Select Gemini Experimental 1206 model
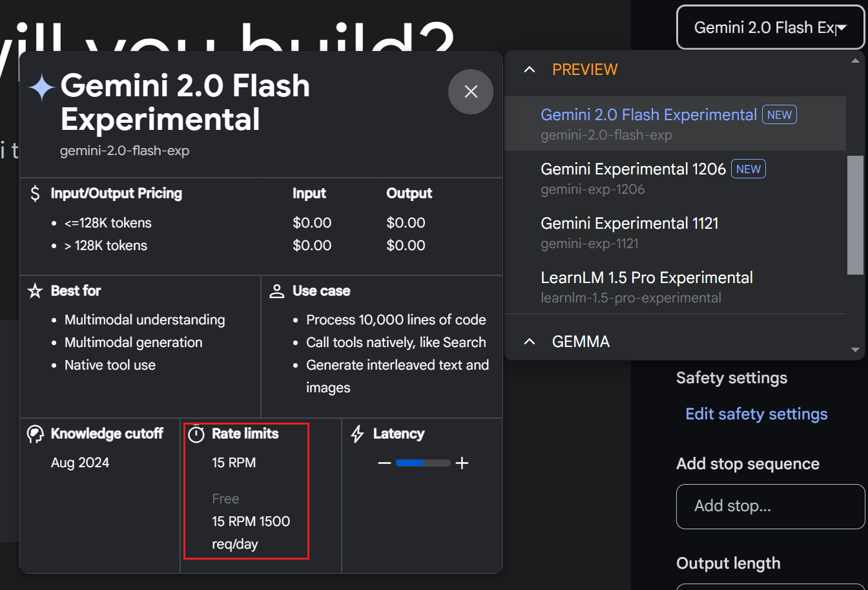Screen dimensions: 868x590 pyautogui.click(x=675, y=178)
